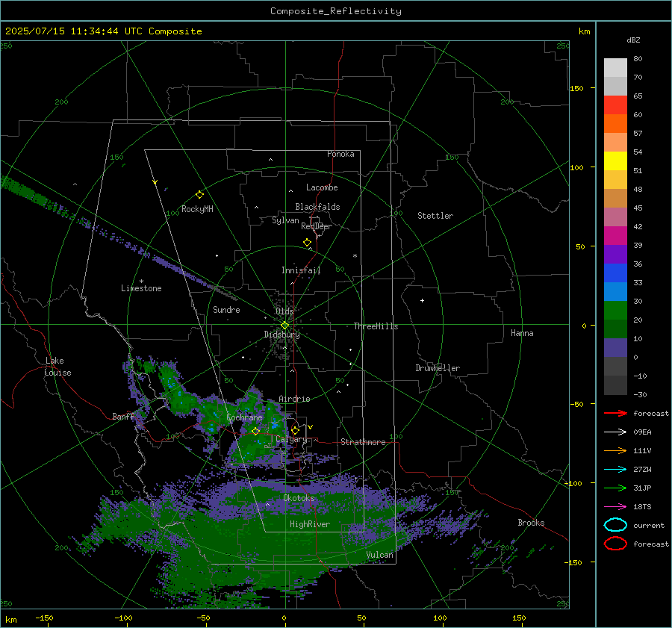Click the Okotoks map label
The height and width of the screenshot is (628, 672).
[299, 498]
